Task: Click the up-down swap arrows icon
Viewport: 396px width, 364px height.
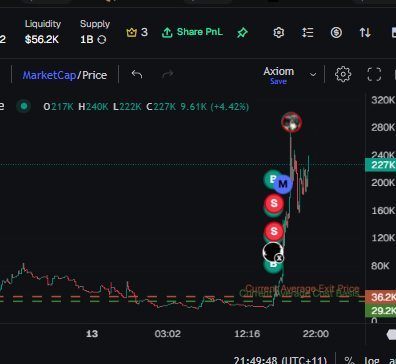Action: (365, 33)
